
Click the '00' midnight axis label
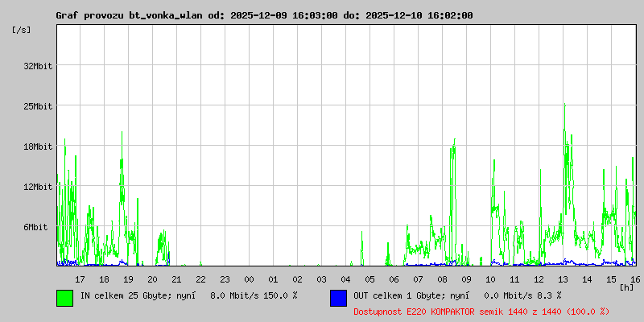[249, 279]
